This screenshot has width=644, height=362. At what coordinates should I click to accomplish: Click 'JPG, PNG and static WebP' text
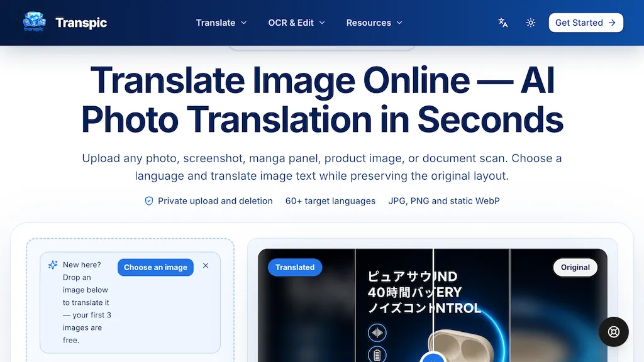tap(444, 200)
